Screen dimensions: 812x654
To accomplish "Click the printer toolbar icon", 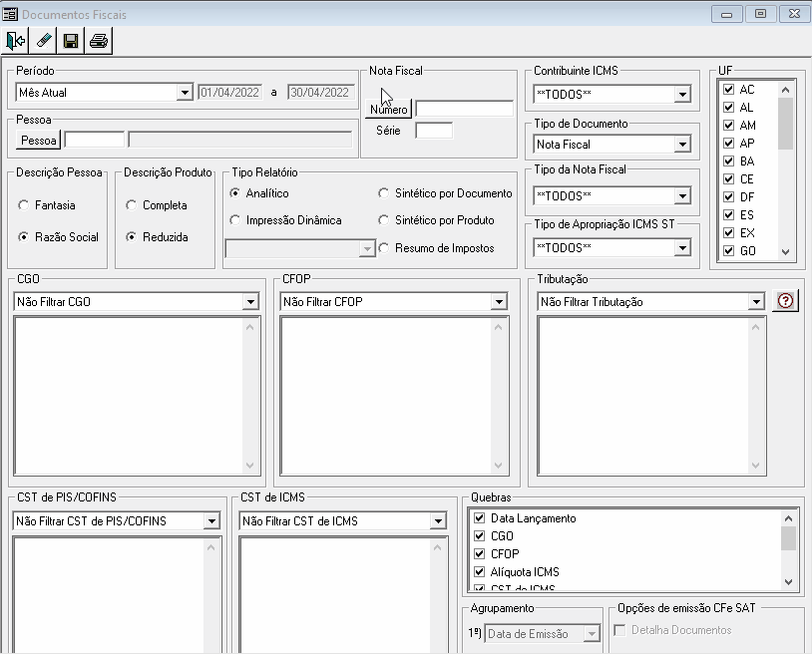I will click(x=99, y=41).
